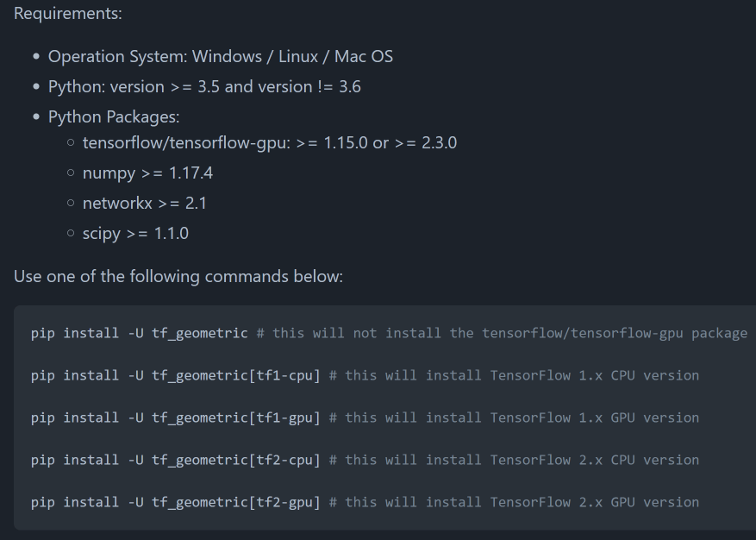The image size is (756, 540).
Task: Click the tensorflow/tensorflow-gpu version requirement
Action: (x=269, y=143)
